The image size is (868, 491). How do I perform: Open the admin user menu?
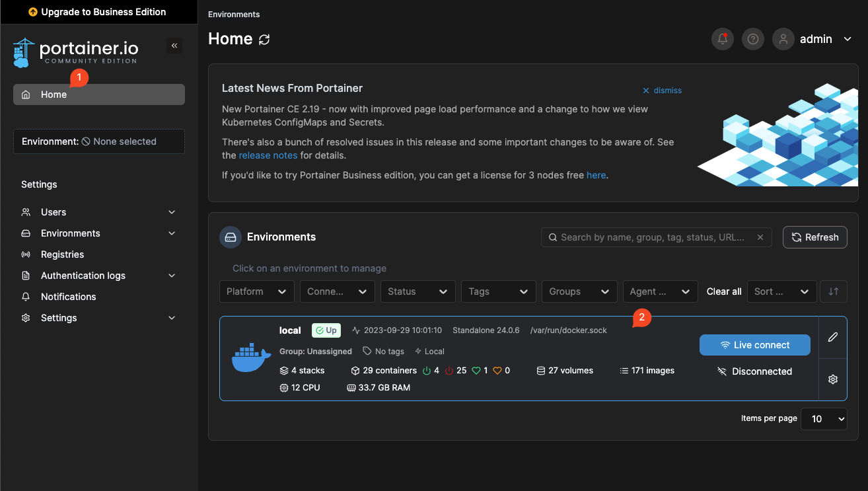[x=813, y=39]
